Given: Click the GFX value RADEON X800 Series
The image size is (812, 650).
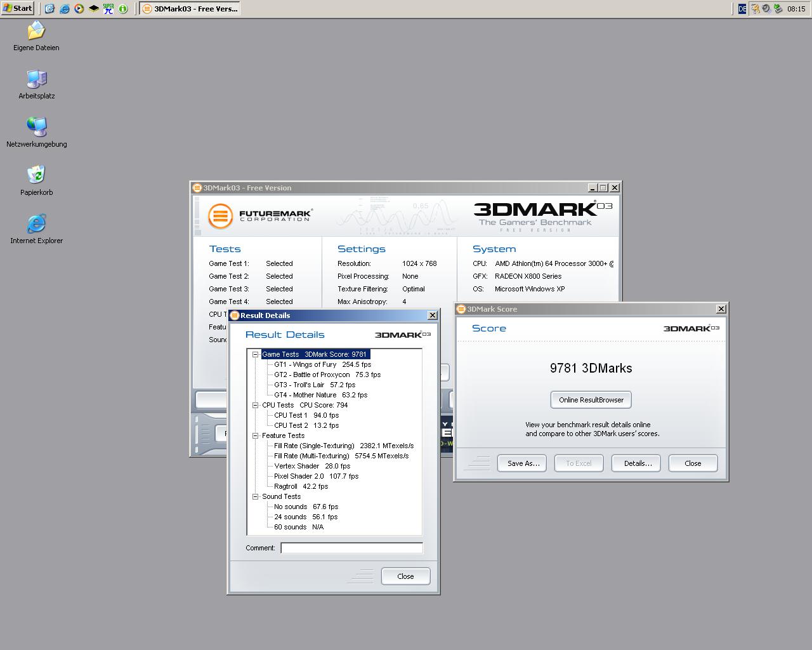Looking at the screenshot, I should click(528, 276).
